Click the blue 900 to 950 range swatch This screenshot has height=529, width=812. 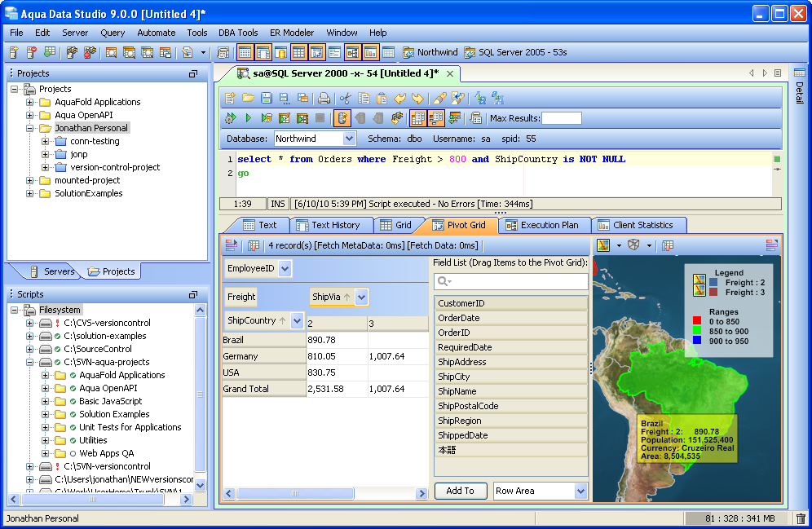coord(697,341)
